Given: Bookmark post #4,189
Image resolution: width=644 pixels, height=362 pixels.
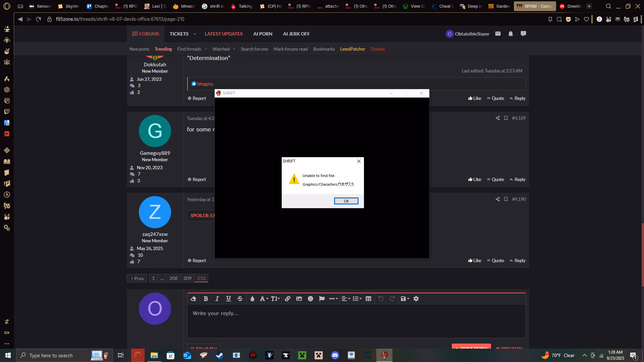Looking at the screenshot, I should [506, 118].
